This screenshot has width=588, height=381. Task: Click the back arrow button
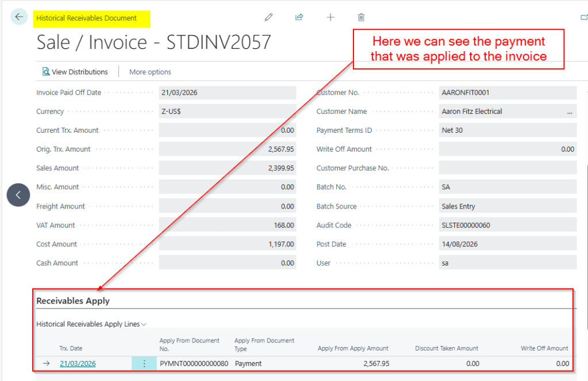pyautogui.click(x=19, y=17)
